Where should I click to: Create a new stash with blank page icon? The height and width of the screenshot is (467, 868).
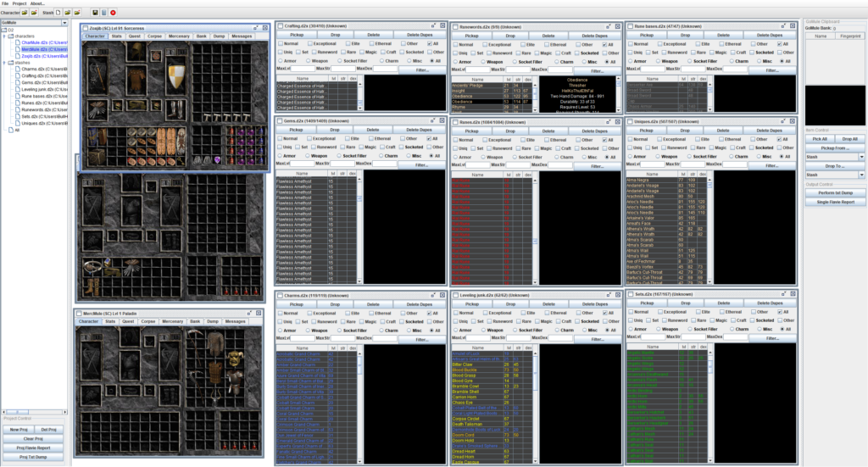pos(58,12)
